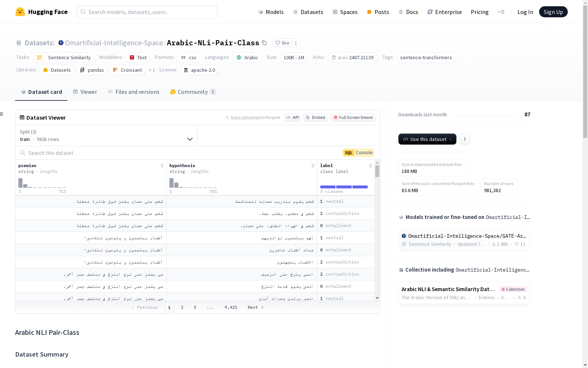Open Datasets in the top navigation
The image size is (588, 368).
[x=308, y=12]
